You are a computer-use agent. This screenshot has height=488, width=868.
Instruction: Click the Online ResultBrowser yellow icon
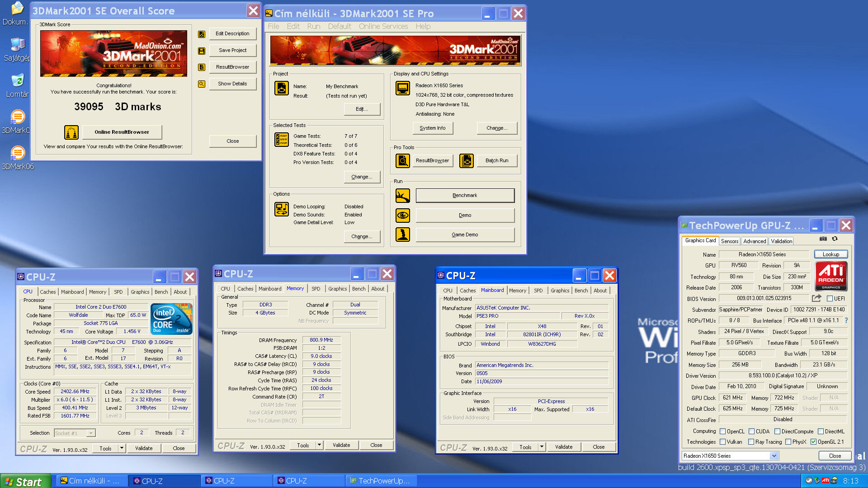[x=71, y=132]
